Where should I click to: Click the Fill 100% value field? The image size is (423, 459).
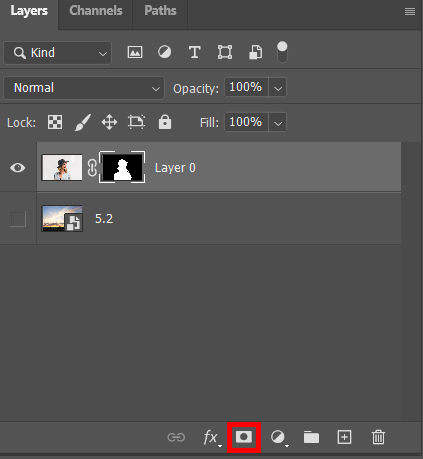[x=246, y=122]
